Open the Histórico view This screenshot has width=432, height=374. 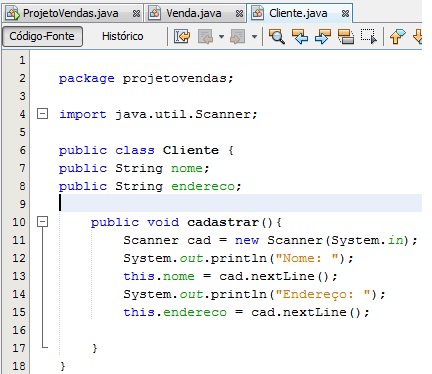(123, 36)
